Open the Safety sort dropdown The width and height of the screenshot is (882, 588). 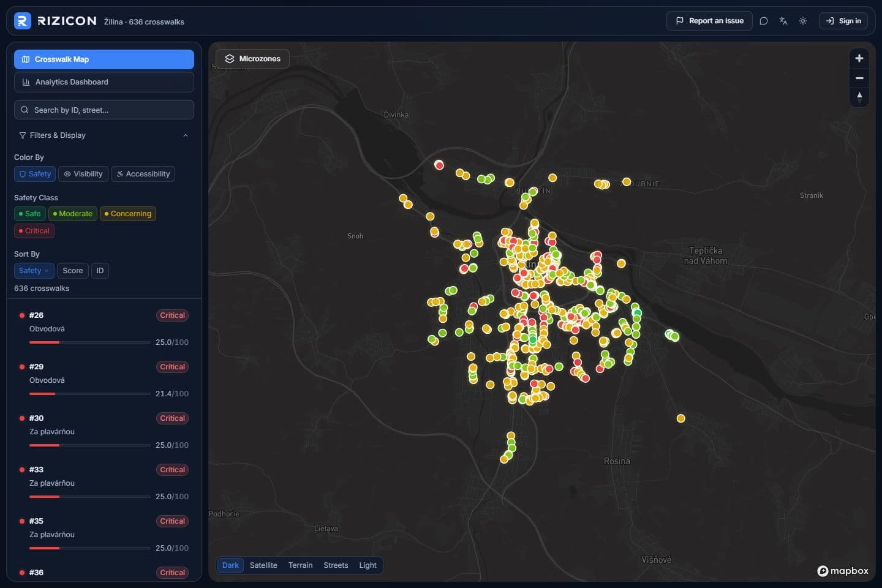point(34,271)
